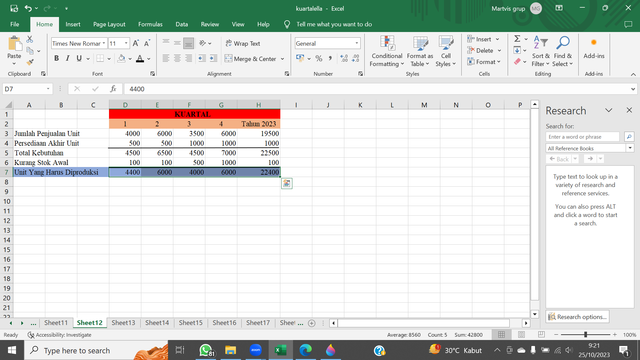Open Research options link
This screenshot has height=360, width=640.
pos(578,317)
